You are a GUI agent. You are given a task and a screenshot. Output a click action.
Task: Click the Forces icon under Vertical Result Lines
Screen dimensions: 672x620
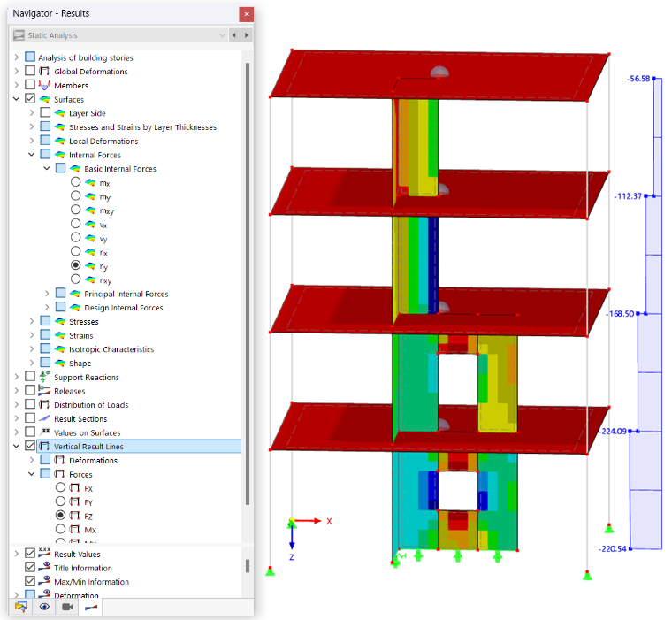pyautogui.click(x=59, y=474)
